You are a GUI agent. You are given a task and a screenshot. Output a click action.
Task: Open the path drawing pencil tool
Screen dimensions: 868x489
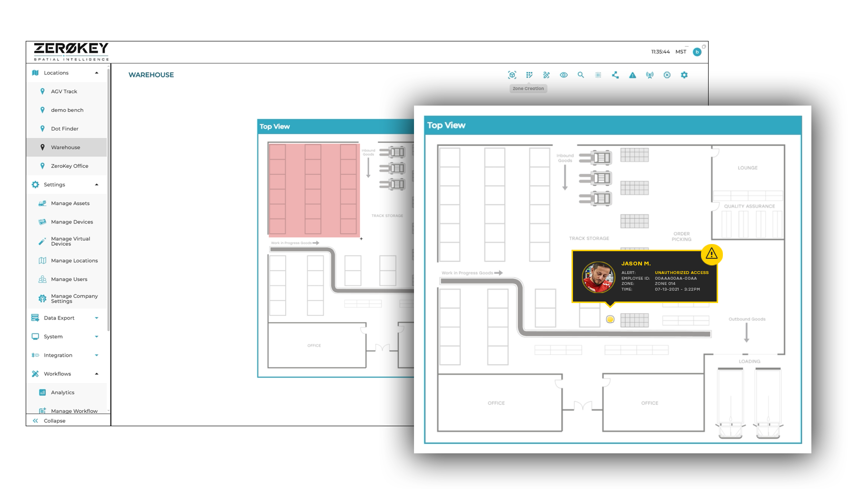(546, 75)
